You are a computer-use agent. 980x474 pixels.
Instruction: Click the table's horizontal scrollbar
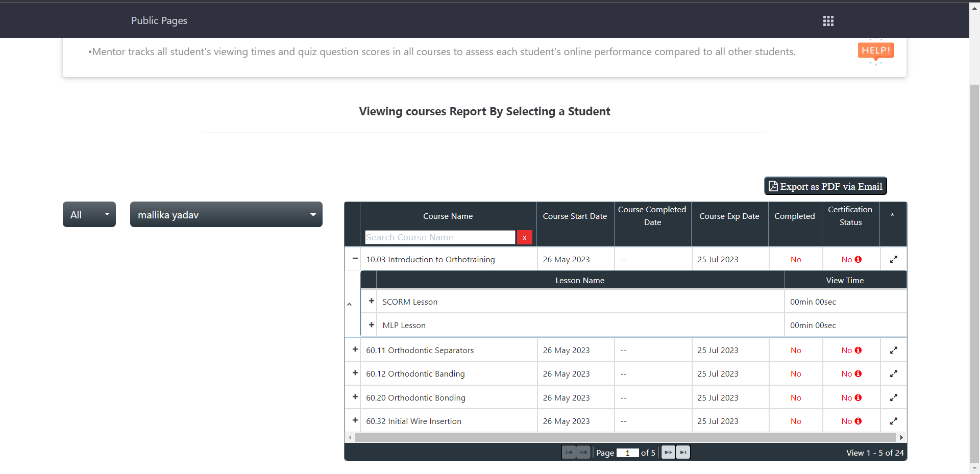(625, 438)
